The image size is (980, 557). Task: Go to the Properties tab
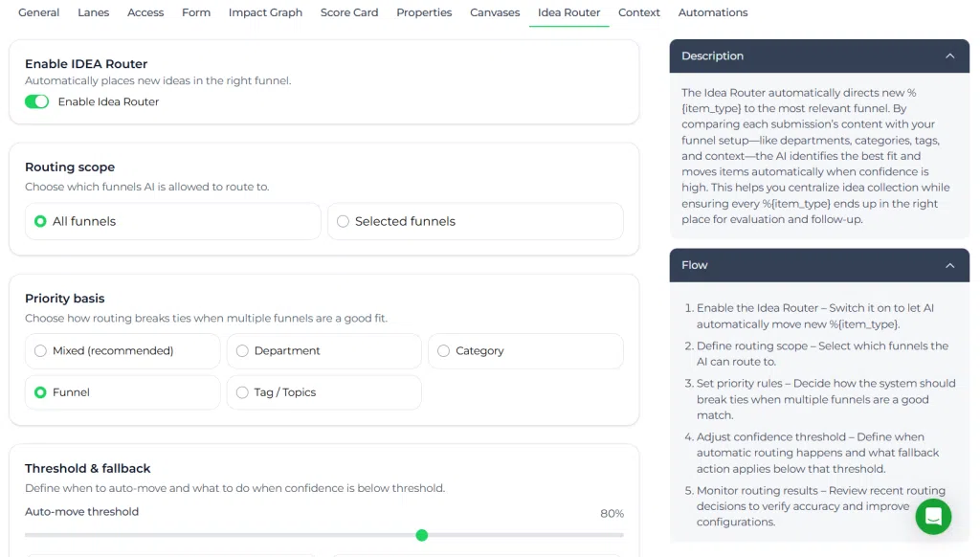[x=424, y=12]
